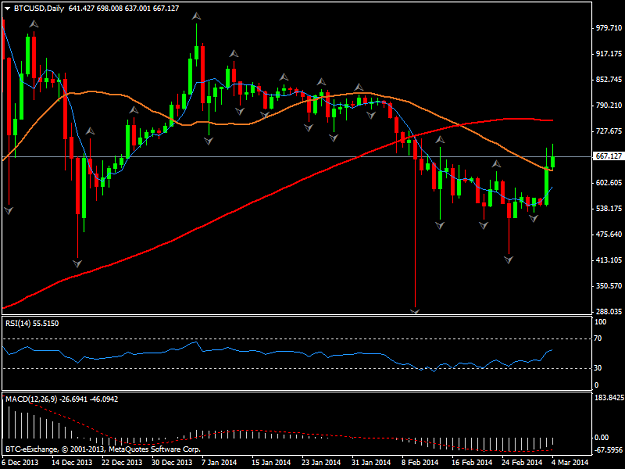Click the 15 Jan 2014 date label
The height and width of the screenshot is (469, 625).
[x=271, y=462]
